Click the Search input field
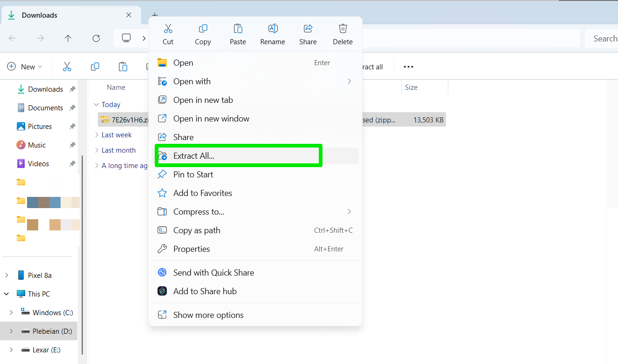This screenshot has width=618, height=364. [x=601, y=39]
